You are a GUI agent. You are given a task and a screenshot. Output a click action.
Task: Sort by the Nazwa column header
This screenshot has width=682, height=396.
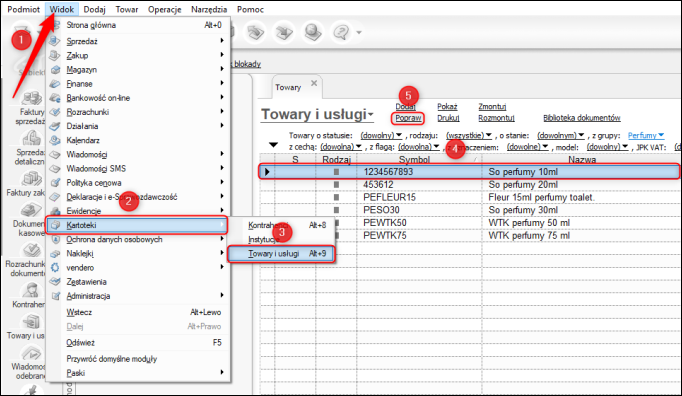click(582, 160)
